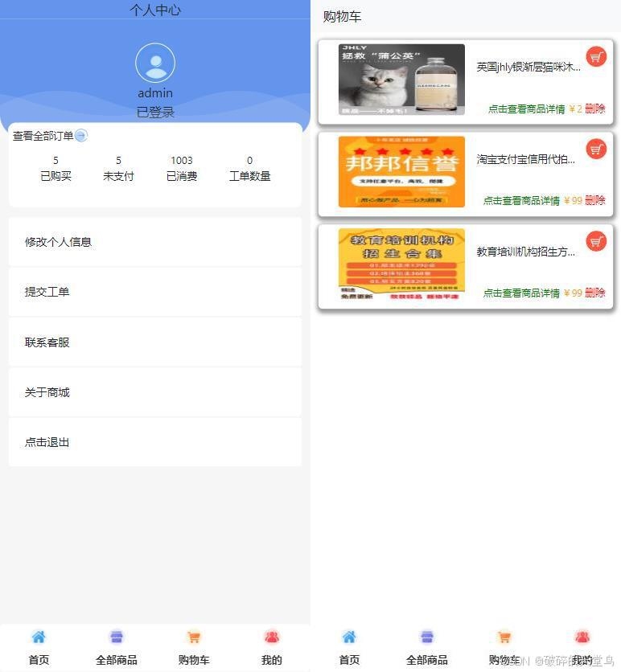Open 修改个人信息 menu entry
The height and width of the screenshot is (672, 621).
[155, 242]
